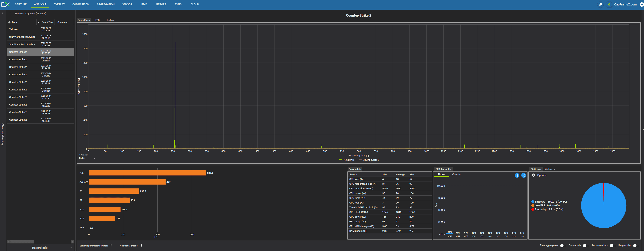644x251 pixels.
Task: Open the Additional graphs dots menu
Action: click(x=141, y=246)
